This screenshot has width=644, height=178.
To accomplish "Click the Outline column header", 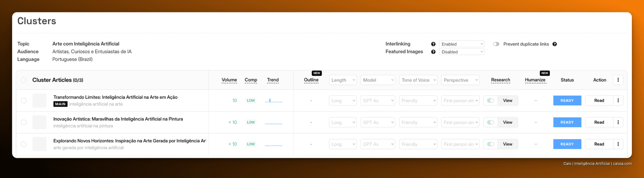I will (311, 80).
